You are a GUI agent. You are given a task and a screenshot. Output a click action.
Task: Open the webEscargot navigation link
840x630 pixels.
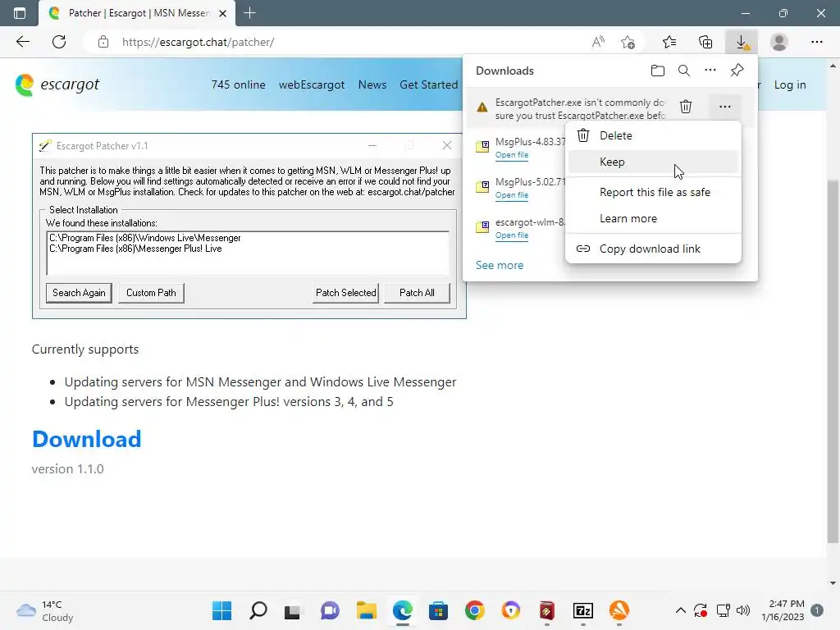click(x=312, y=84)
